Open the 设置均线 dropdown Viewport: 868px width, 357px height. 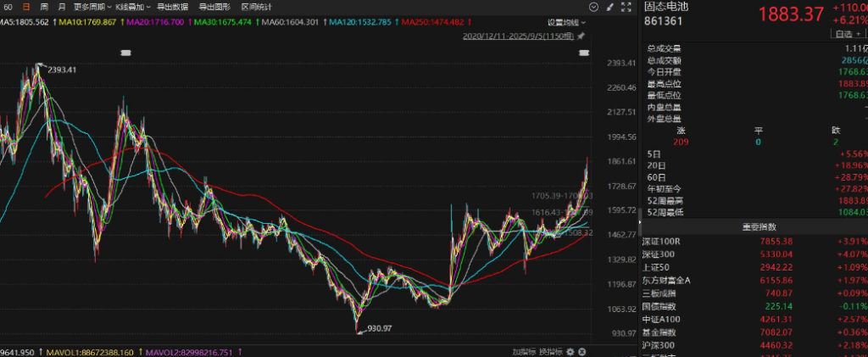pos(567,23)
